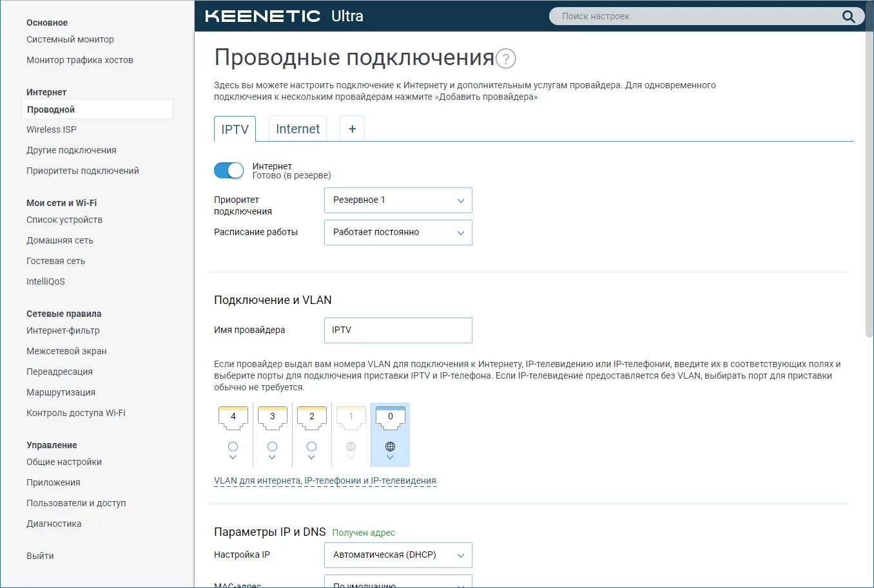Image resolution: width=874 pixels, height=588 pixels.
Task: Open Домашняя сеть page
Action: click(60, 240)
